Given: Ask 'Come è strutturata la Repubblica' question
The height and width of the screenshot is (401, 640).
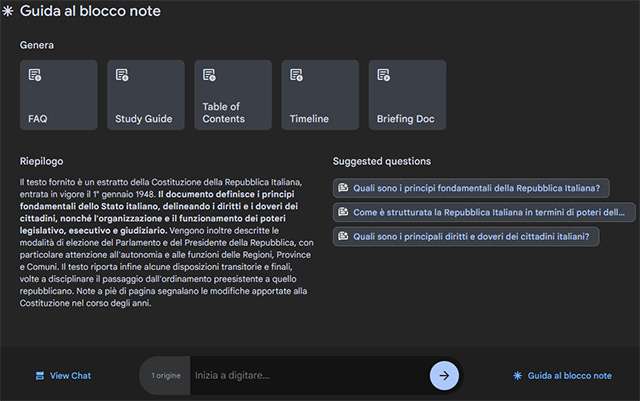Looking at the screenshot, I should (485, 212).
